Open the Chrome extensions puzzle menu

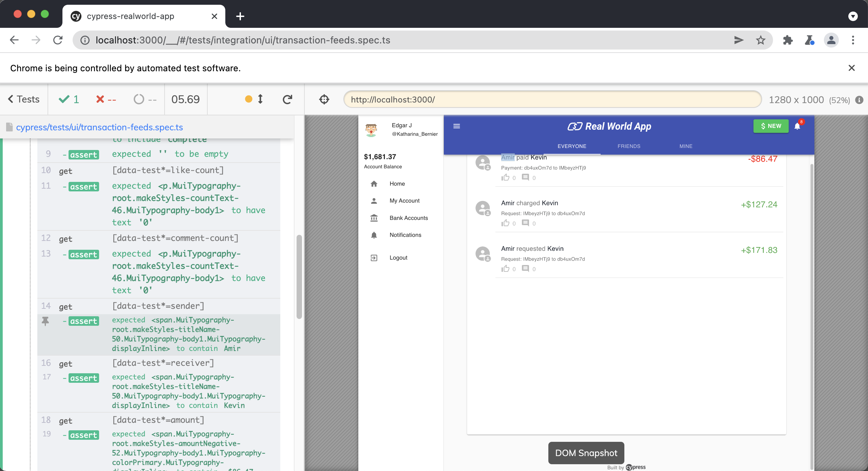pos(788,40)
